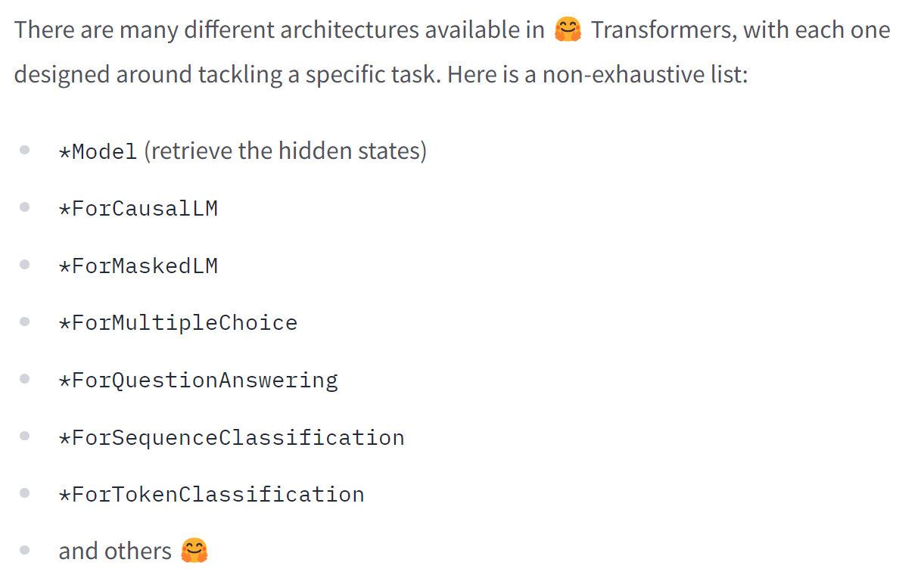Select the *Model code text
924x578 pixels.
click(x=98, y=151)
